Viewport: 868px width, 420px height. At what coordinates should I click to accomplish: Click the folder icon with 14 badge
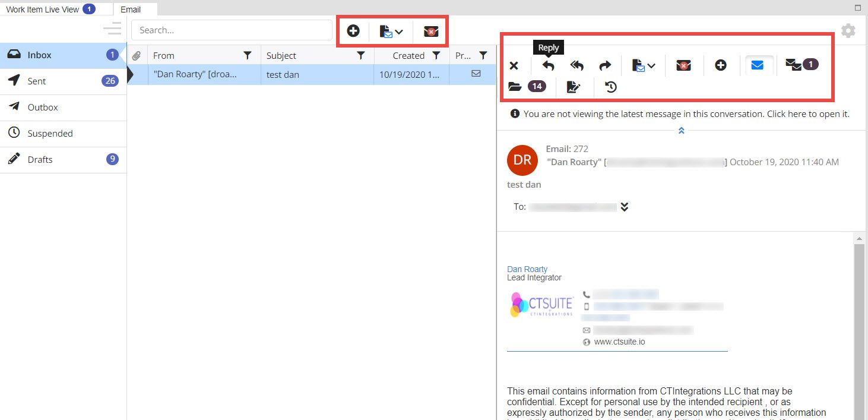click(x=515, y=87)
